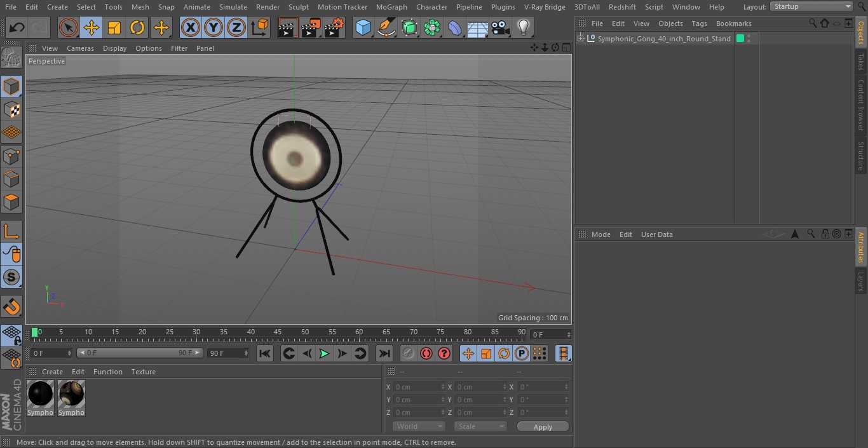
Task: Click the timeline playhead at frame 0
Action: 35,332
